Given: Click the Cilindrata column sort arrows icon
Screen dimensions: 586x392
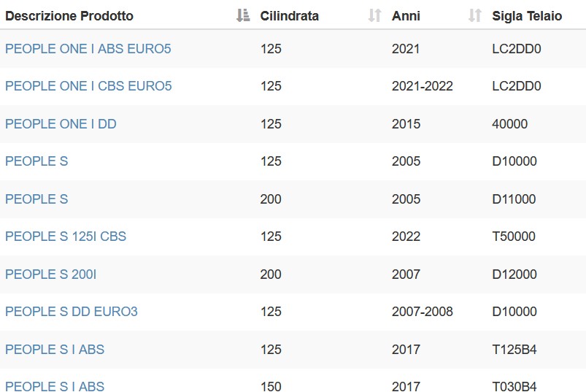Looking at the screenshot, I should point(375,15).
